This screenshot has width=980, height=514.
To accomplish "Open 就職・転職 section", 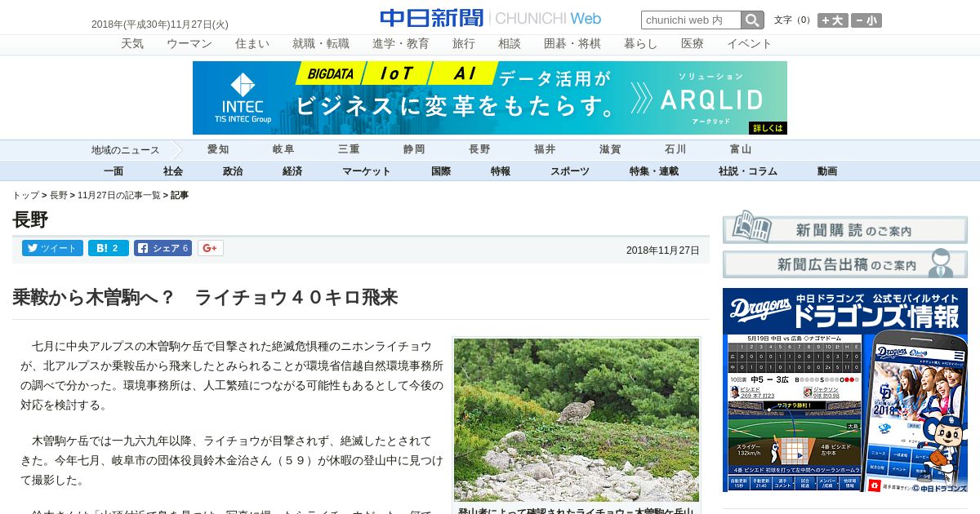I will [x=321, y=44].
